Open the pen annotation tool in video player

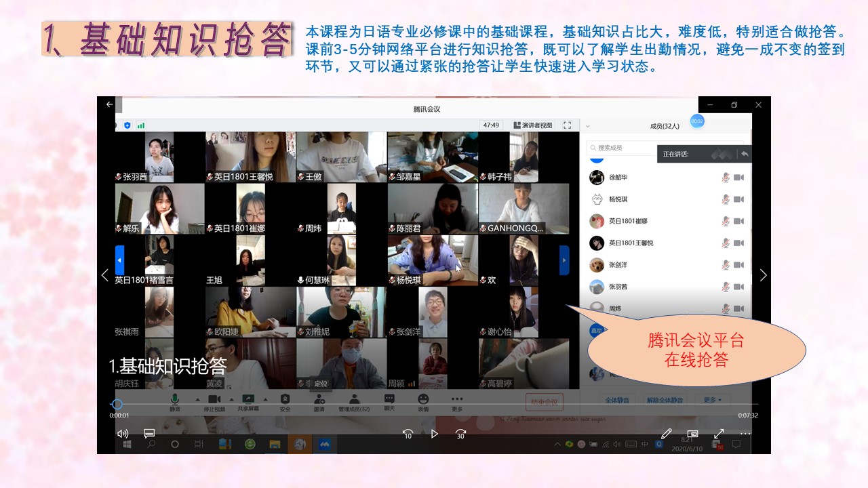pos(666,434)
